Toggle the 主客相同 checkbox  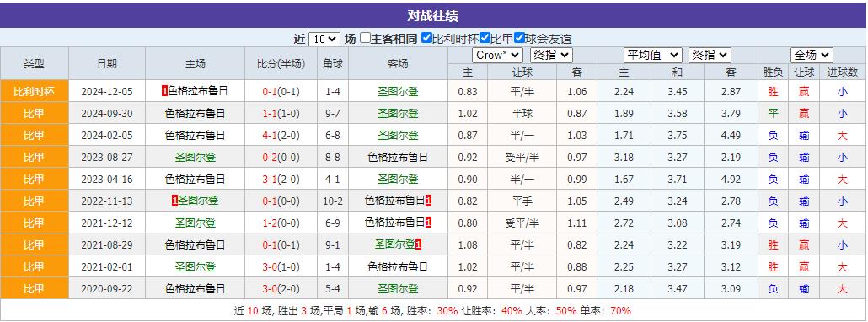365,38
